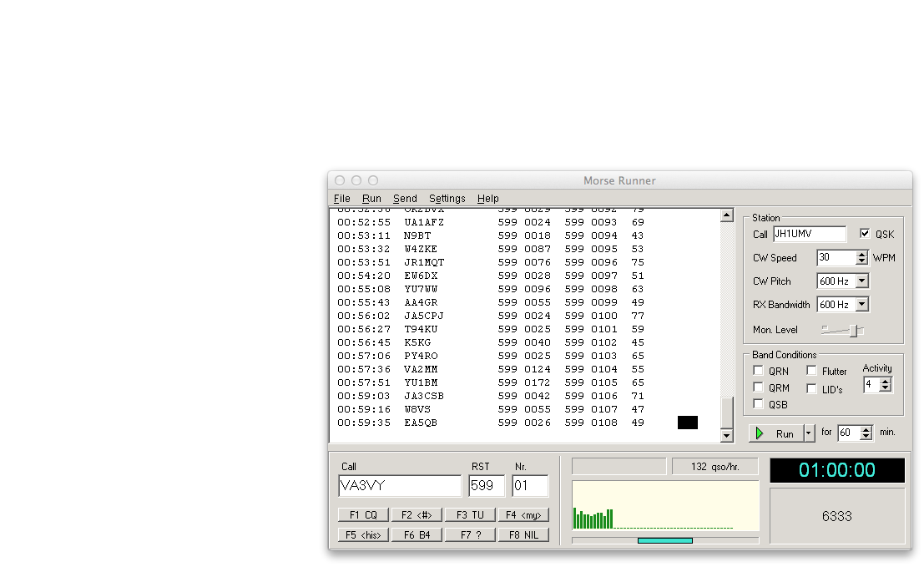Enable LID's checkbox
This screenshot has width=924, height=567.
(x=811, y=388)
